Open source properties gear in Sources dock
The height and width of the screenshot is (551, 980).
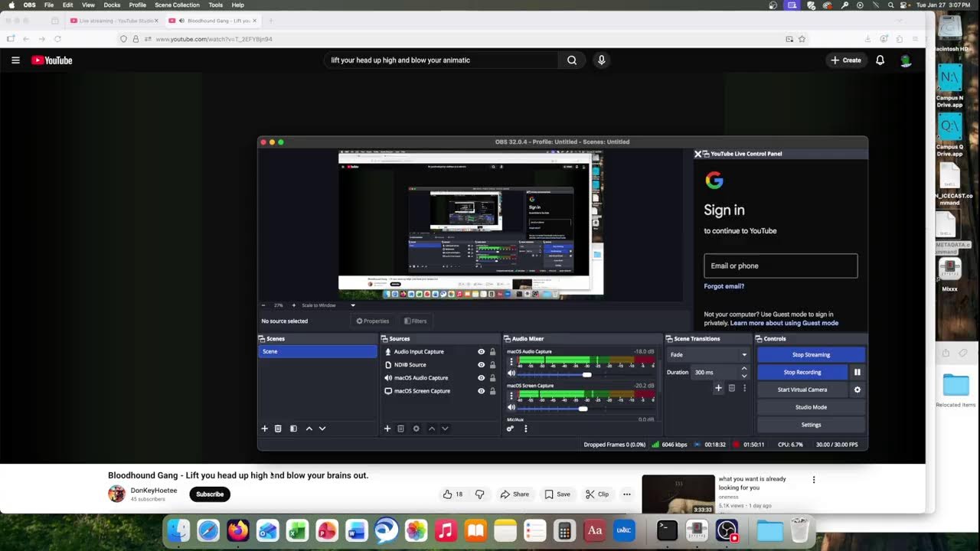click(416, 429)
